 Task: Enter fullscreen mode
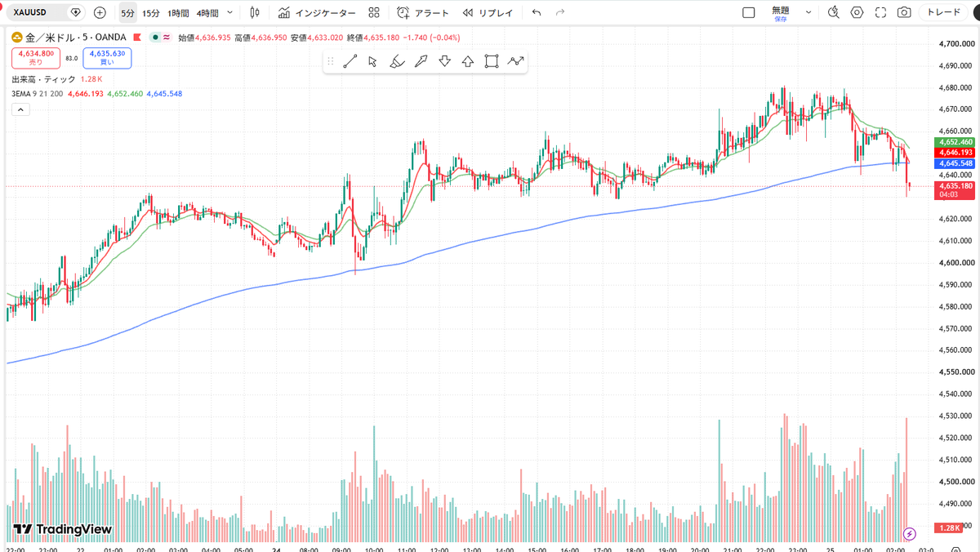(x=880, y=13)
